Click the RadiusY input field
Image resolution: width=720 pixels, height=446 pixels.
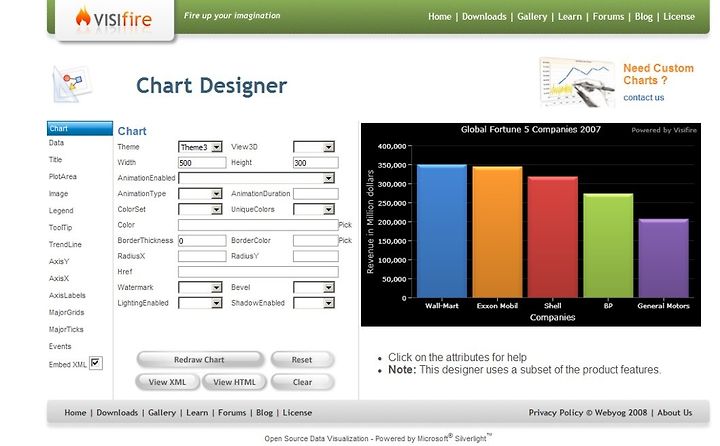point(316,256)
